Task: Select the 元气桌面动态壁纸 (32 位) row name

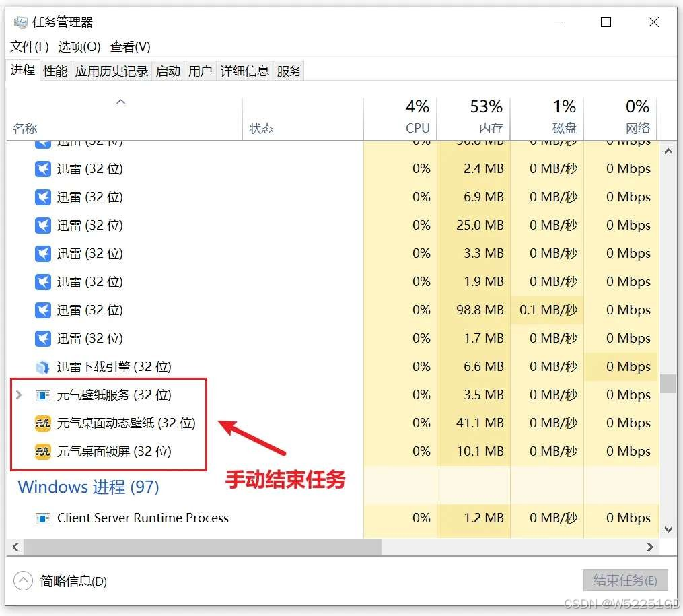Action: [x=127, y=423]
